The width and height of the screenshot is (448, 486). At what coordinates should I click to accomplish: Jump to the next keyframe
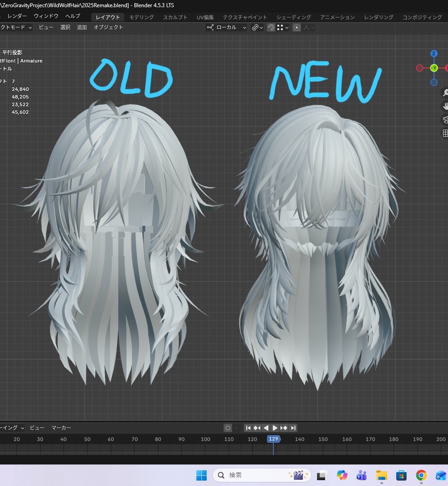click(x=284, y=428)
